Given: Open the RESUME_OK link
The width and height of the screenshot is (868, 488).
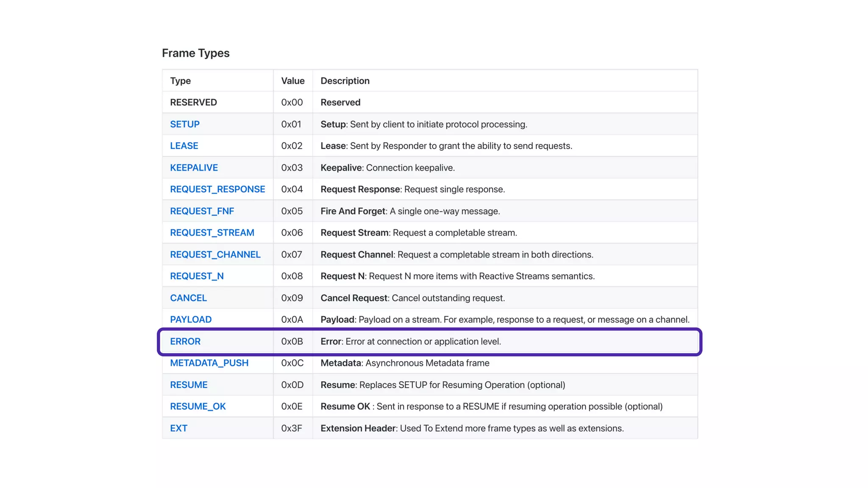Looking at the screenshot, I should (x=198, y=406).
